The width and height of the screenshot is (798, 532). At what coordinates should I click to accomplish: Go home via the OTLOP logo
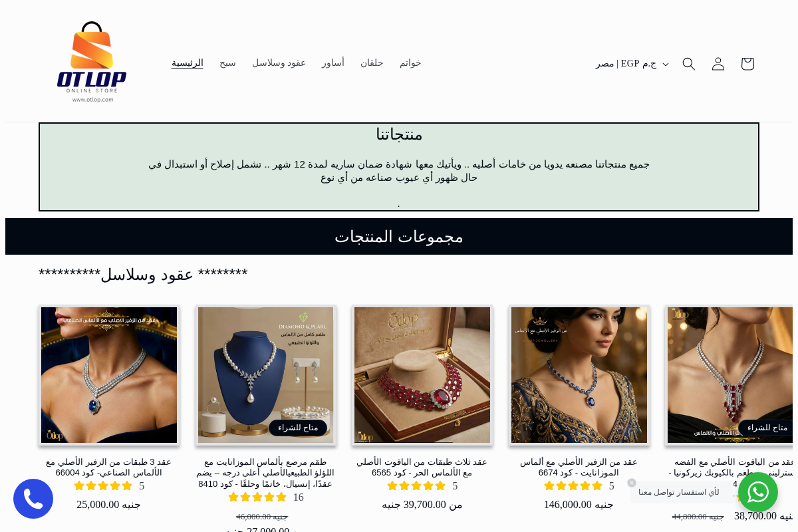pyautogui.click(x=92, y=63)
